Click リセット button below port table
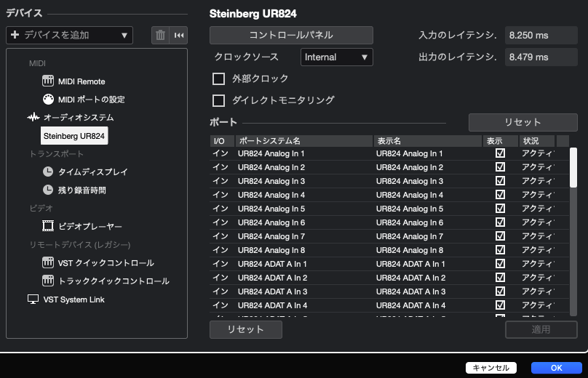Image resolution: width=588 pixels, height=378 pixels. tap(246, 330)
